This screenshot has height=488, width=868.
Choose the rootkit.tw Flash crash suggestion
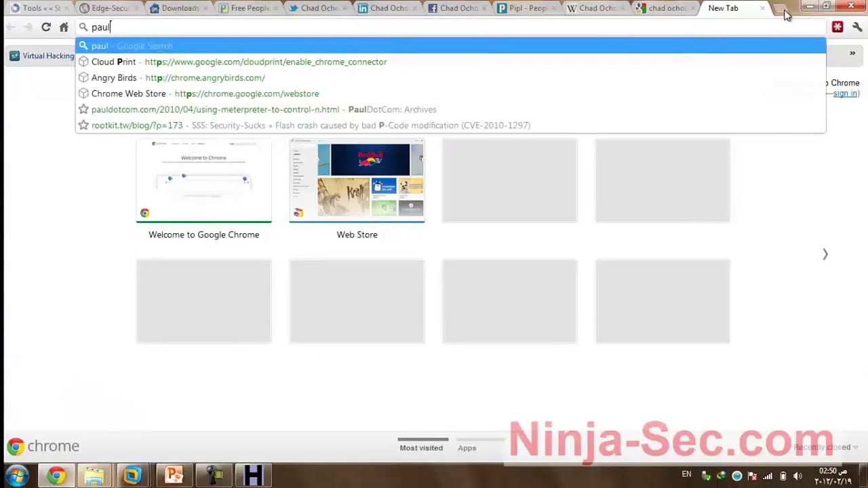[x=451, y=125]
